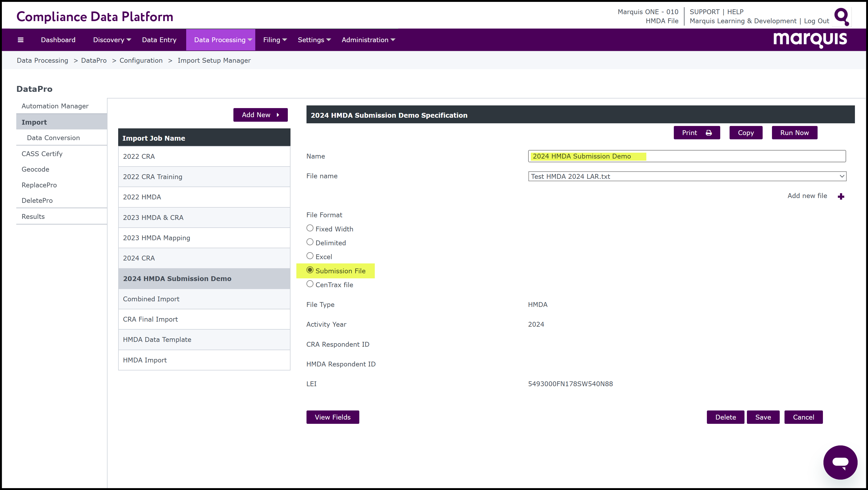
Task: Click the View Fields button
Action: click(x=332, y=417)
